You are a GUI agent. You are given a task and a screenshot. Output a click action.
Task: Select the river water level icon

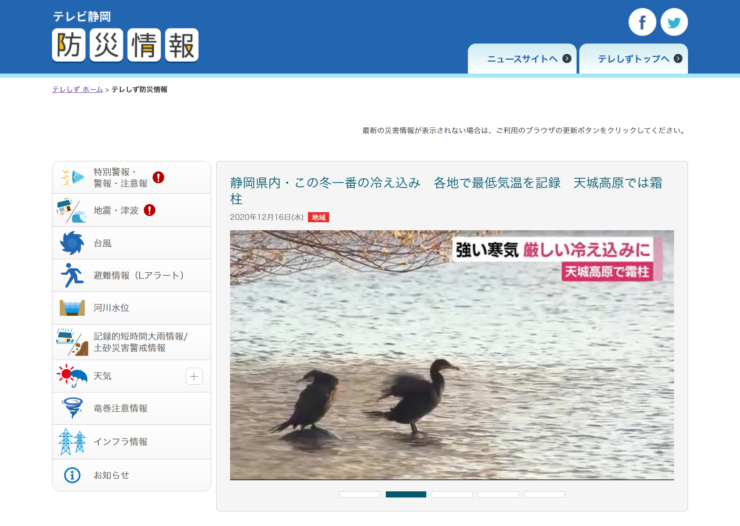tap(72, 308)
